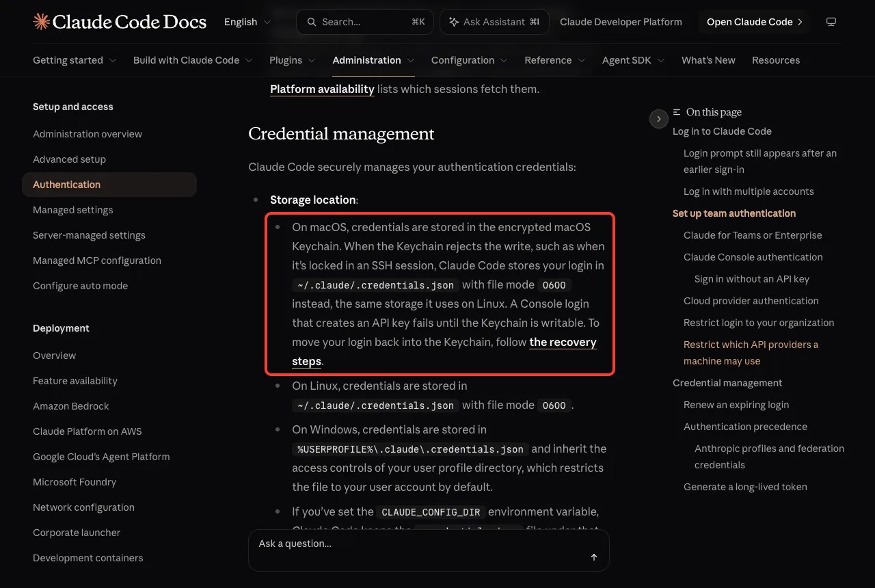
Task: Select Authentication in the sidebar
Action: 109,185
